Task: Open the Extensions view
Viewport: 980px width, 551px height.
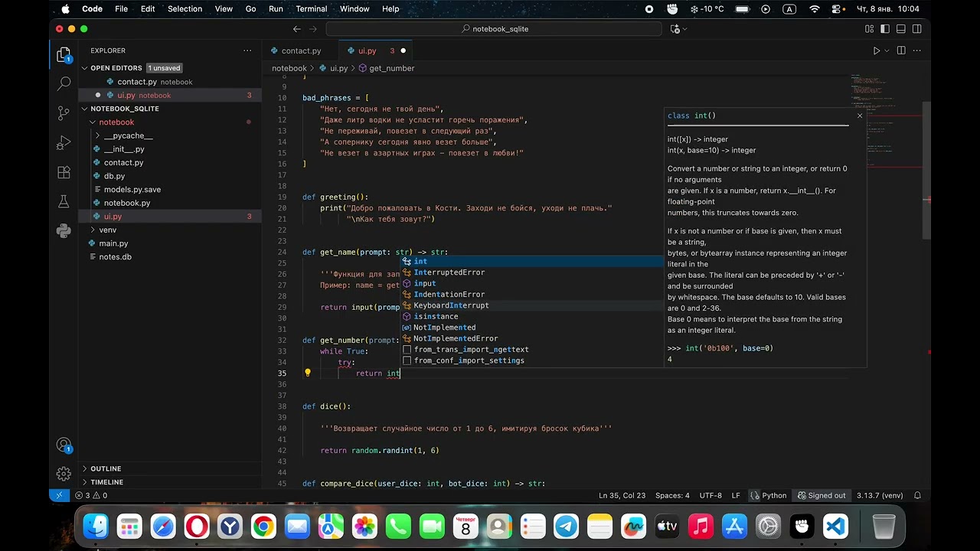Action: (x=64, y=173)
